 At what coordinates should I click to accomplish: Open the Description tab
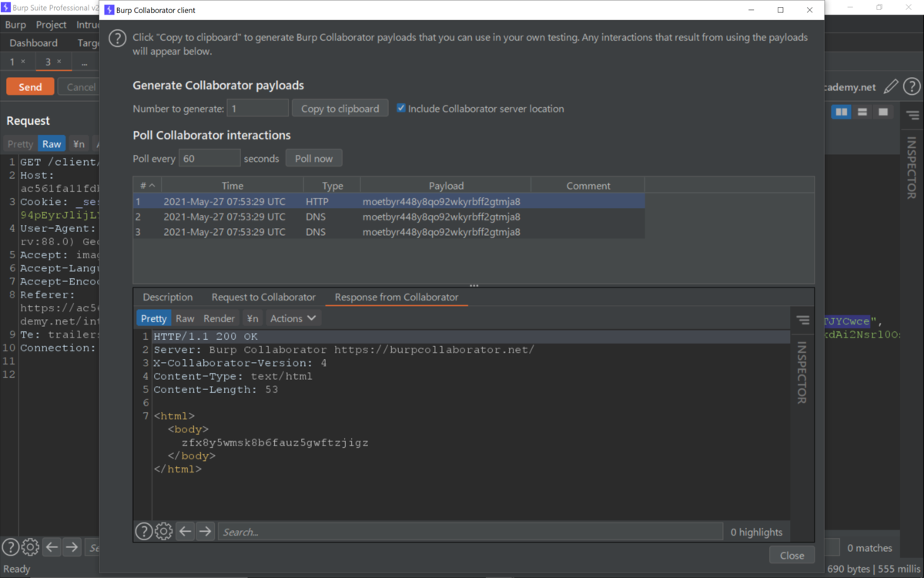[x=168, y=297]
